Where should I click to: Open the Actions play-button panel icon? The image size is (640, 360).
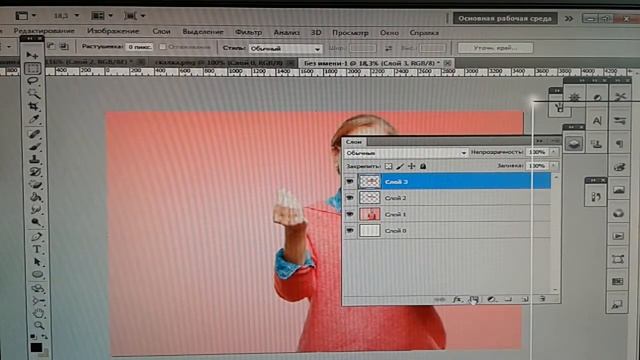[x=618, y=236]
